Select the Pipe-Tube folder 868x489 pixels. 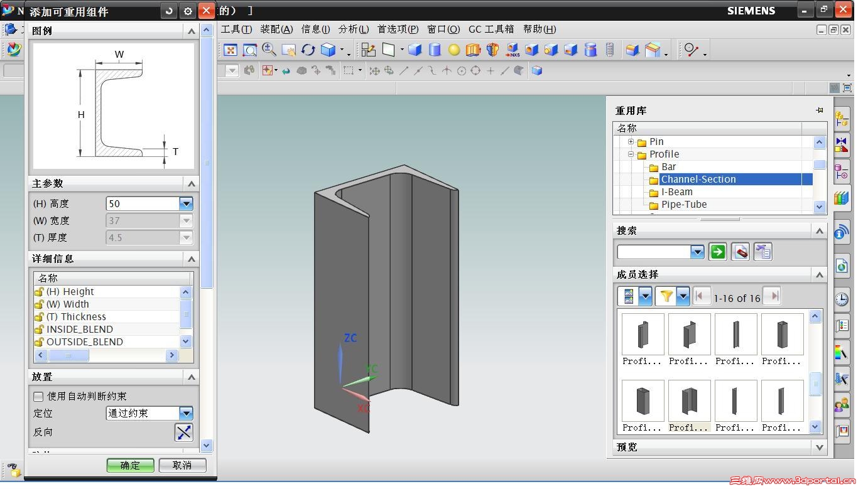(x=684, y=205)
